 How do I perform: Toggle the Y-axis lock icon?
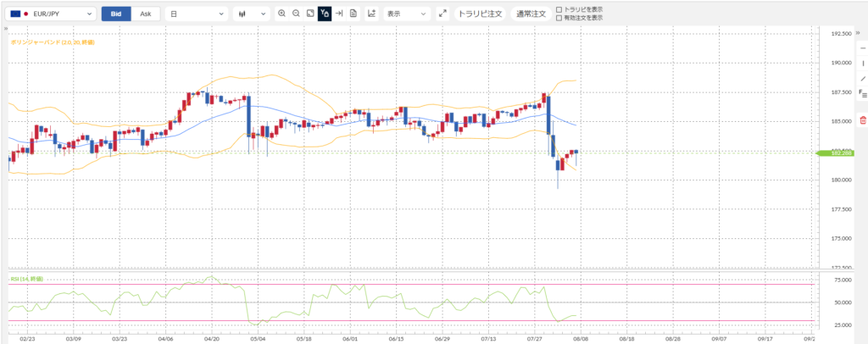pos(325,14)
